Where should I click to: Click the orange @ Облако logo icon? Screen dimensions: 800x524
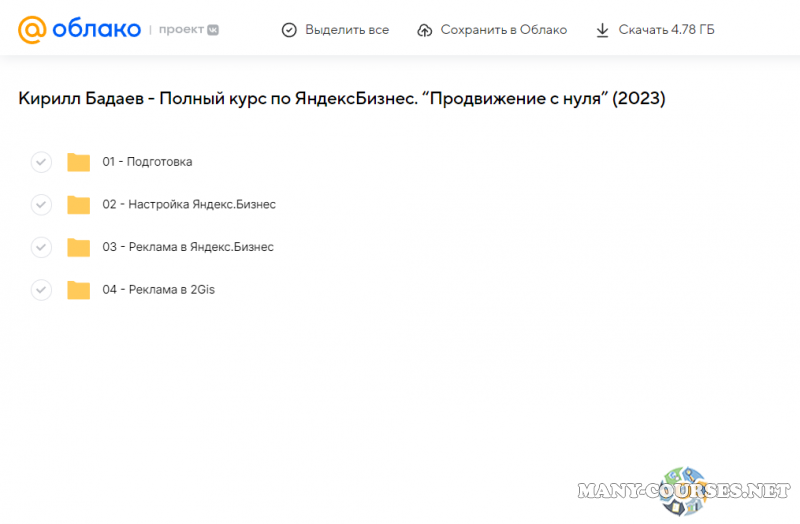click(x=33, y=29)
